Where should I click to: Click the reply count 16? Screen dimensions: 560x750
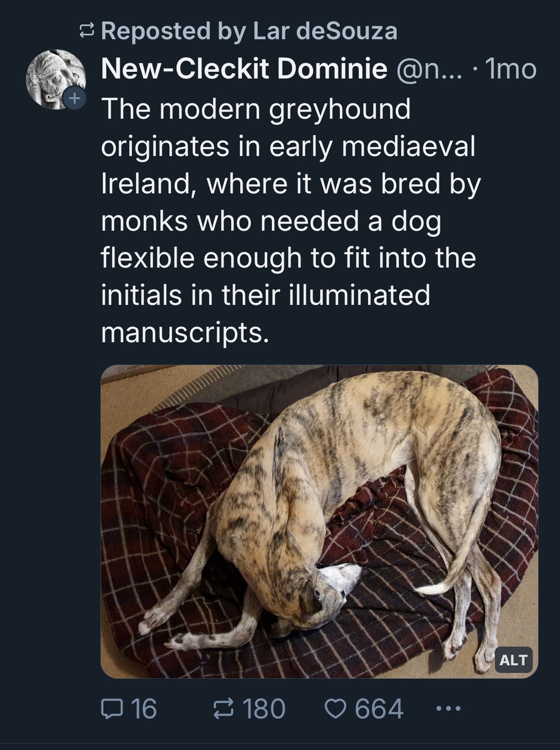pos(143,709)
